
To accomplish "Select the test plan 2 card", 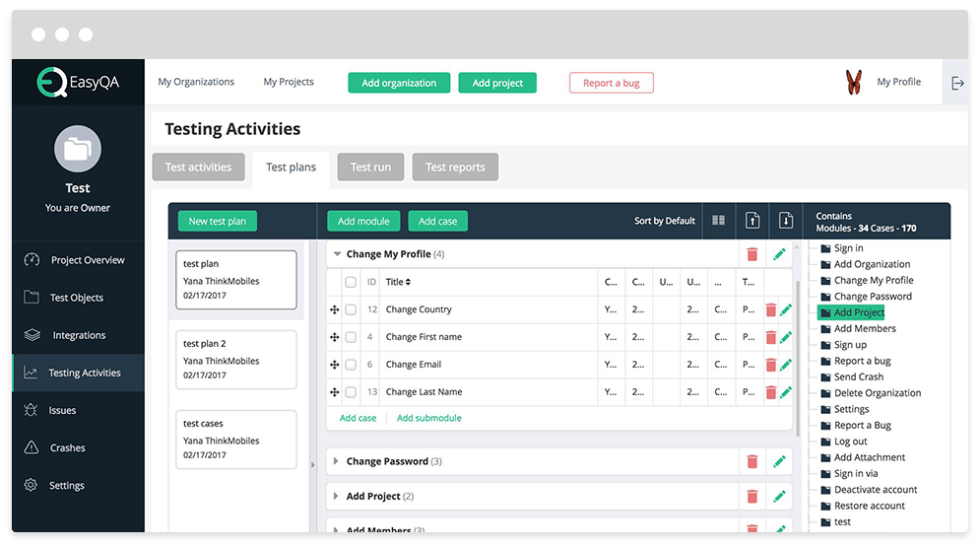I will coord(236,360).
